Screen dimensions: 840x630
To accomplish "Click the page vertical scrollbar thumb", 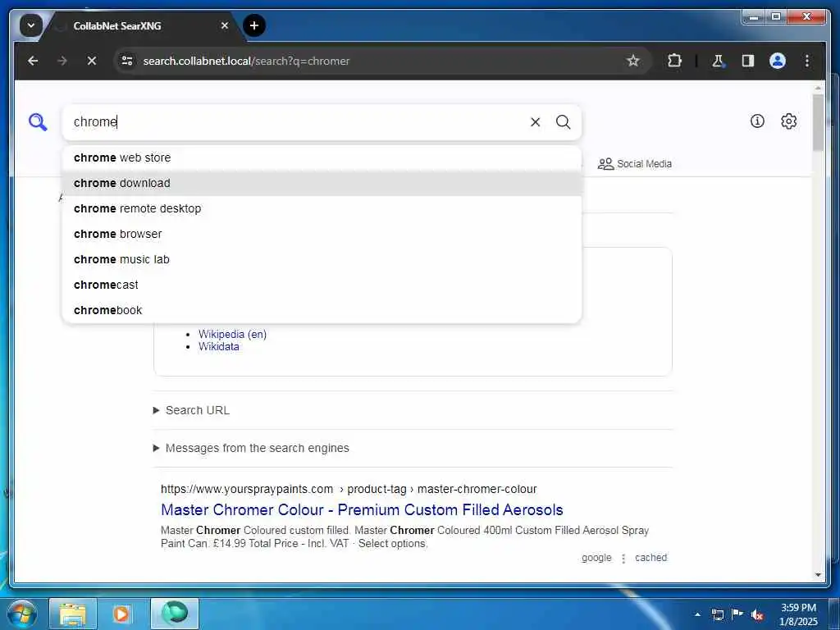I will pyautogui.click(x=818, y=123).
